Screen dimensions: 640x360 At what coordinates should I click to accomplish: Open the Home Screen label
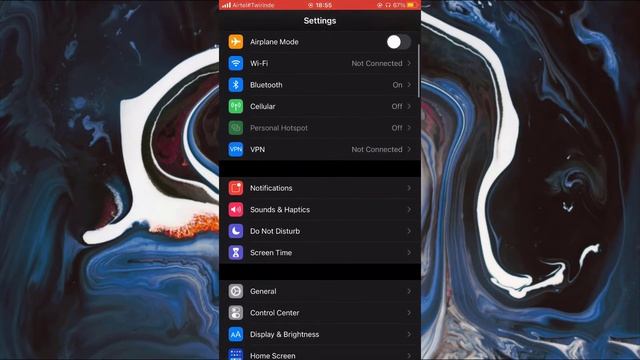click(x=273, y=356)
